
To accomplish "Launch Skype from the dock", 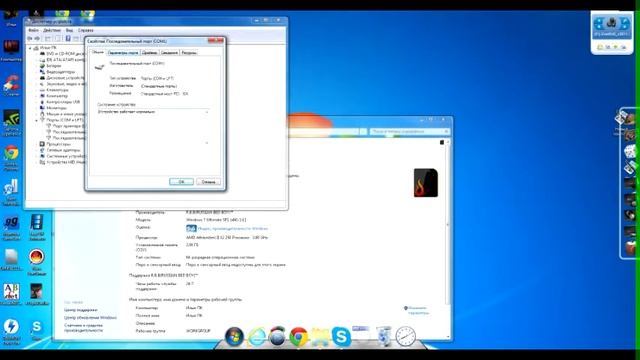I will 341,337.
